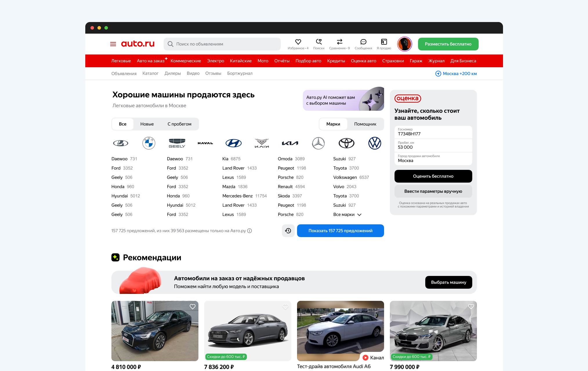Select the Kaiyi brand logo
Viewport: 588px width, 371px height.
coord(262,143)
